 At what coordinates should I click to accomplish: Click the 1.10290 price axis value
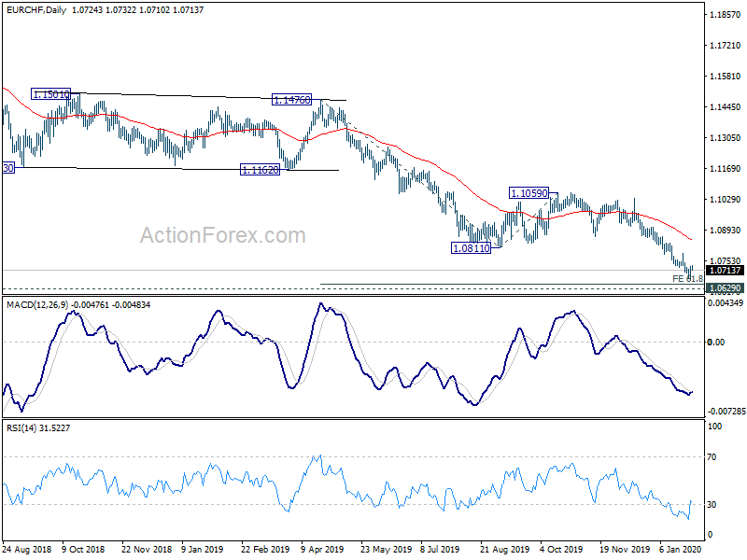(x=726, y=200)
